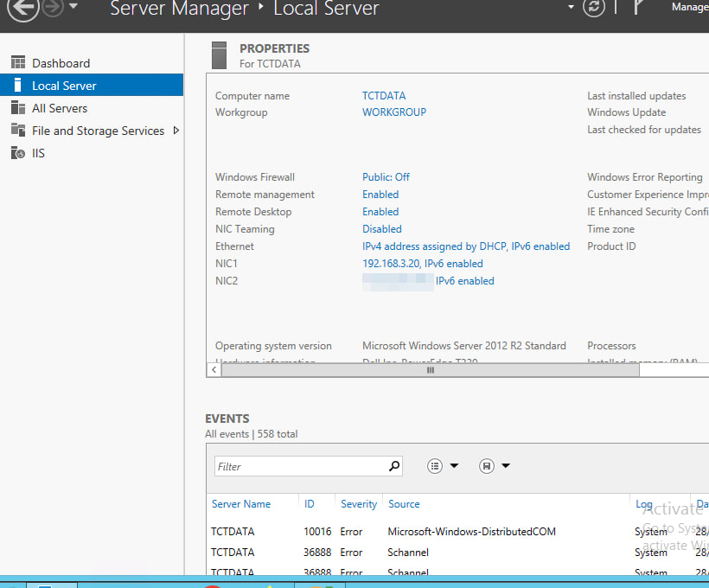Open navigation history dropdown arrow
Image resolution: width=709 pixels, height=588 pixels.
point(73,6)
